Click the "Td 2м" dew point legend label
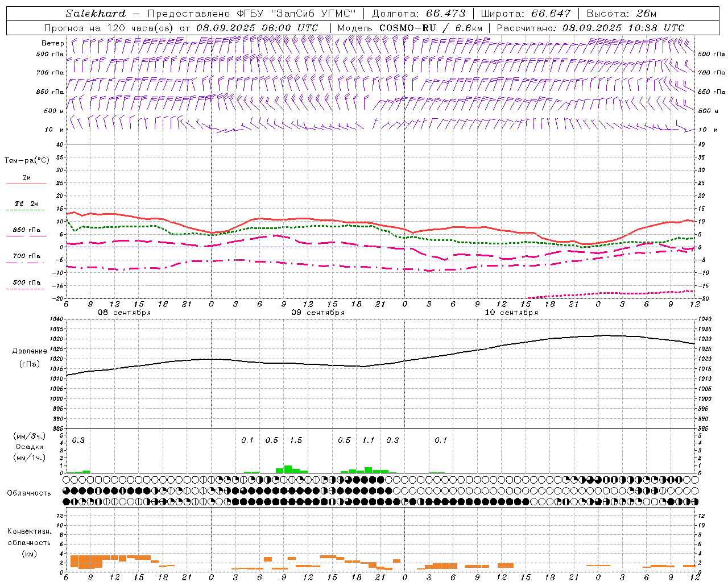728x582 pixels. pos(27,203)
